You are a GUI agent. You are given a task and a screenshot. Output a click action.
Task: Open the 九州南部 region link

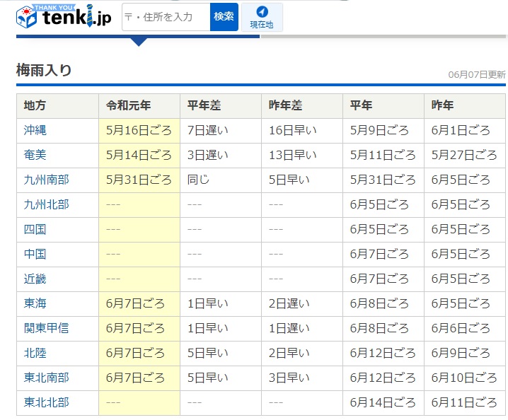[46, 180]
